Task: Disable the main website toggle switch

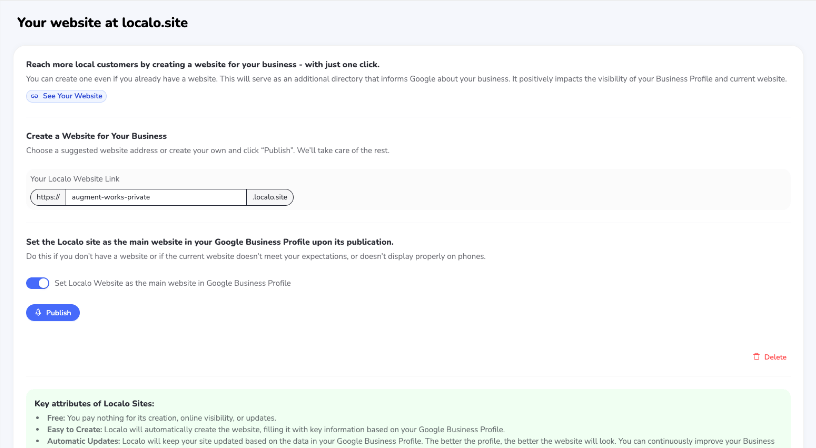Action: pyautogui.click(x=38, y=283)
